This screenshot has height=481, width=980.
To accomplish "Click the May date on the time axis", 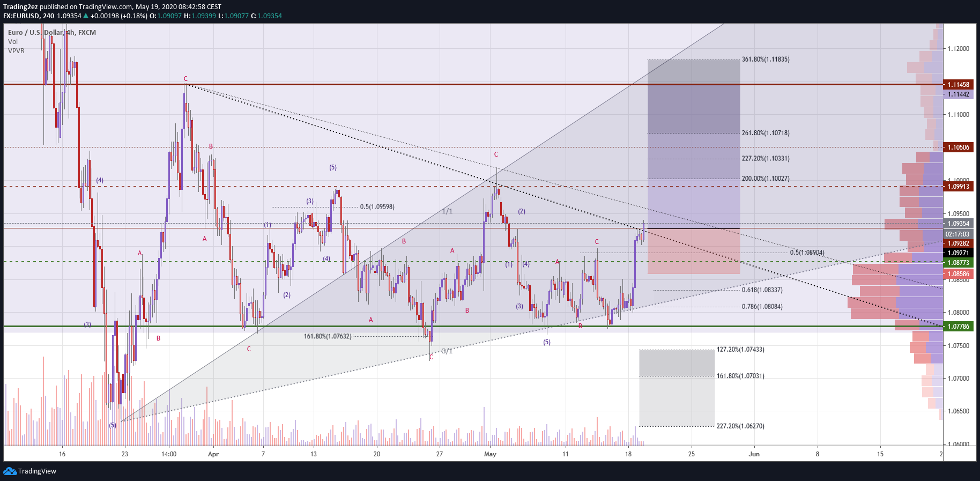I will 490,454.
